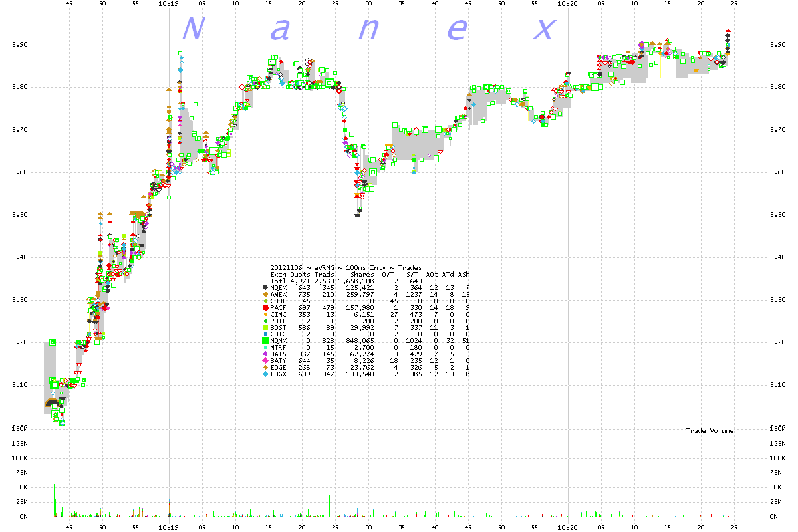
Task: Click AMEX shares value '259,797'
Action: tap(360, 293)
